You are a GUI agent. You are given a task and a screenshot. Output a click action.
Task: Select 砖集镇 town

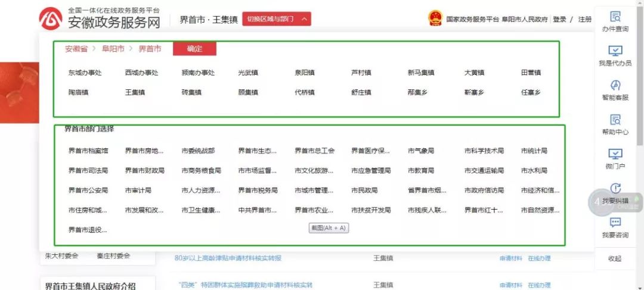(191, 92)
